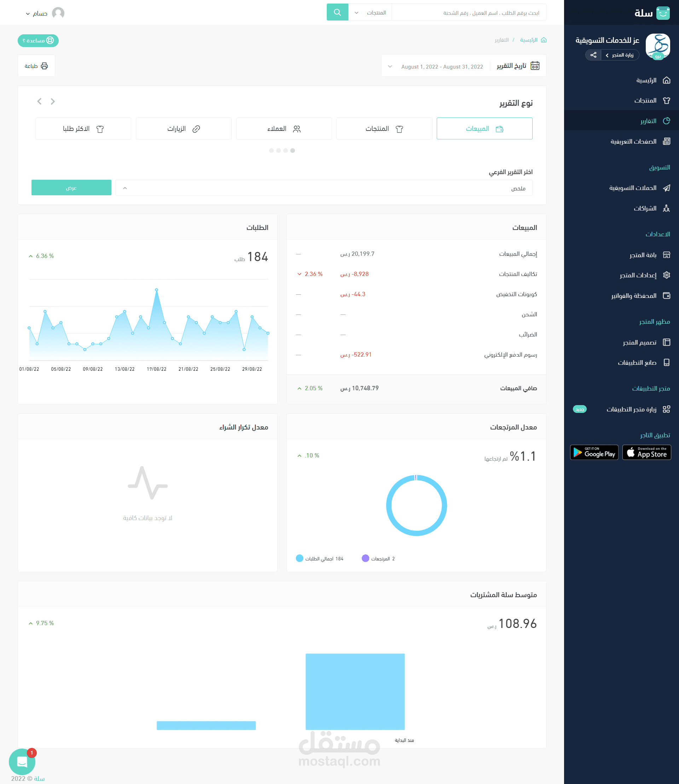Toggle the اجمالي الطلبات blue legend swatch
679x784 pixels.
click(x=299, y=558)
